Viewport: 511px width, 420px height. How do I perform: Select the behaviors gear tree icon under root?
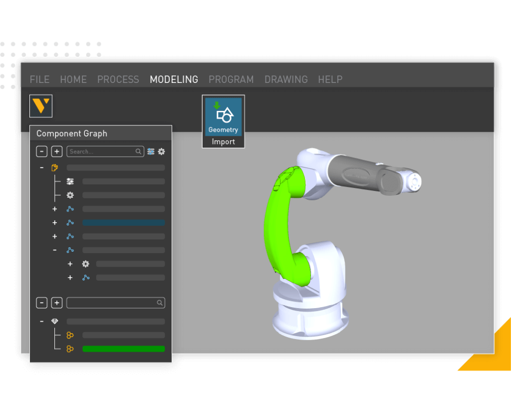[x=70, y=195]
